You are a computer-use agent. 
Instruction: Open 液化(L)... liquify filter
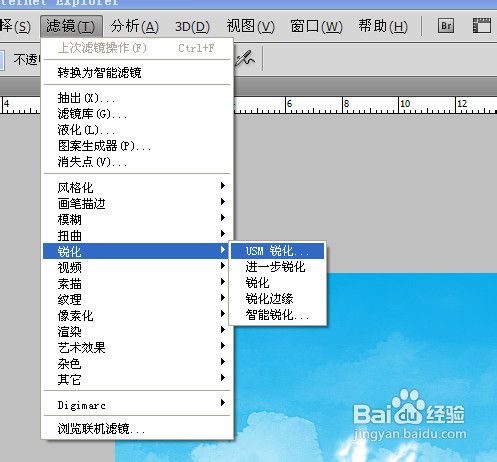click(137, 130)
